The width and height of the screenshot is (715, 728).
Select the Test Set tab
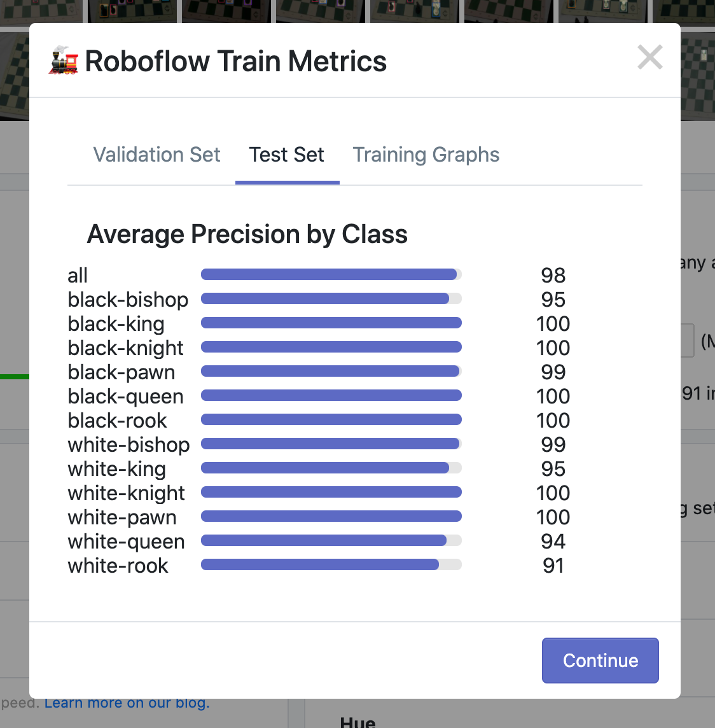[287, 155]
